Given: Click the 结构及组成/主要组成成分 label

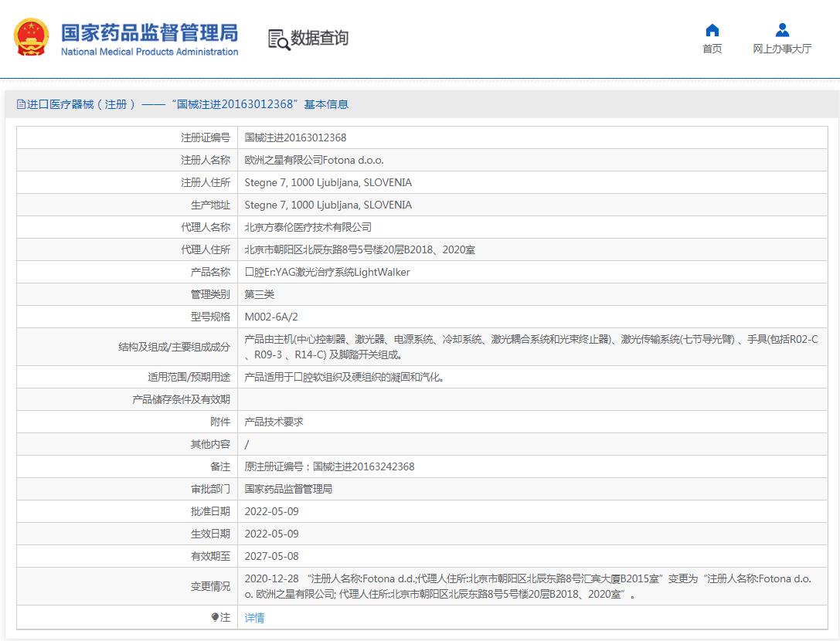Looking at the screenshot, I should (x=174, y=347).
